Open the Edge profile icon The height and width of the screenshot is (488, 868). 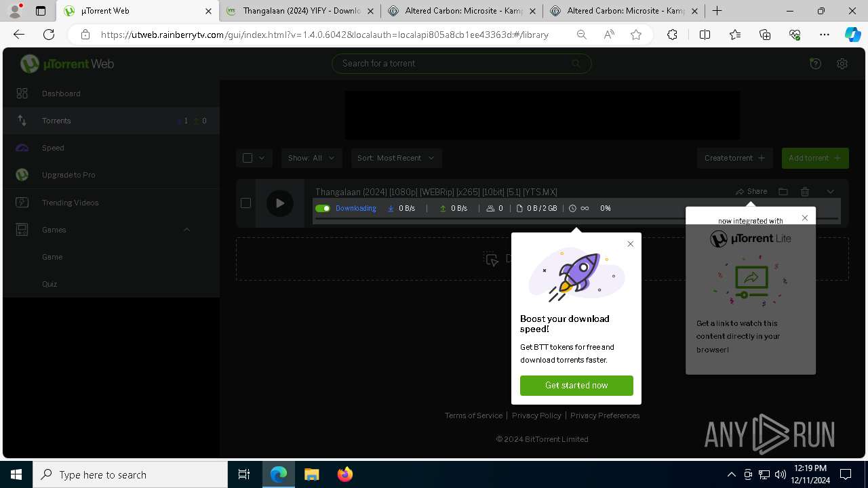[15, 11]
